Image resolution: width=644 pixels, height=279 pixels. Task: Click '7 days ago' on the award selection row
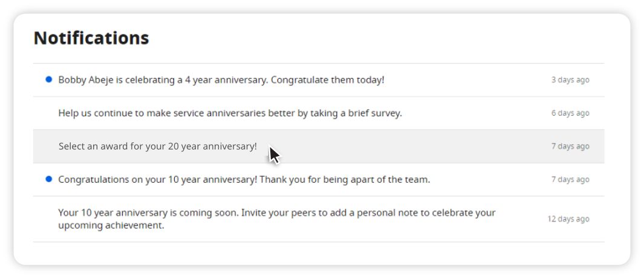pyautogui.click(x=570, y=146)
